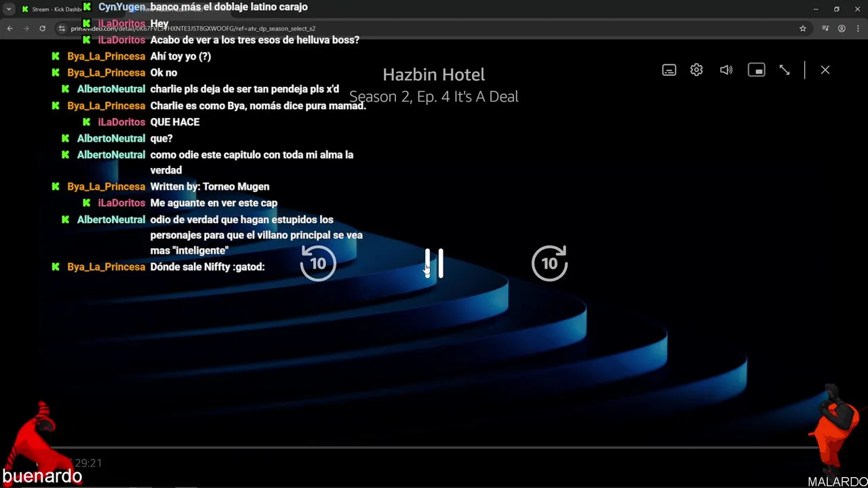Click the address bar URL
Screen dimensions: 868x488
pyautogui.click(x=193, y=28)
